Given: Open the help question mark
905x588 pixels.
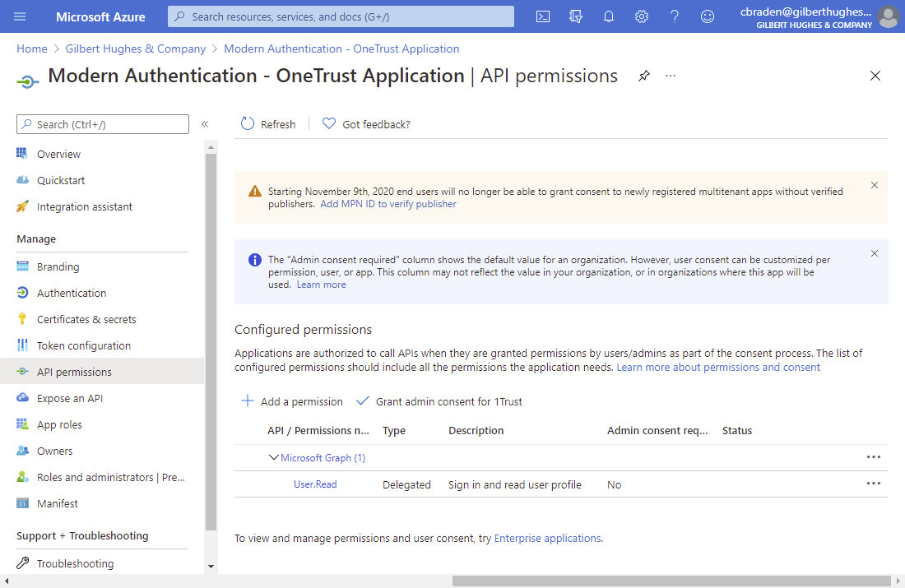Looking at the screenshot, I should click(674, 16).
